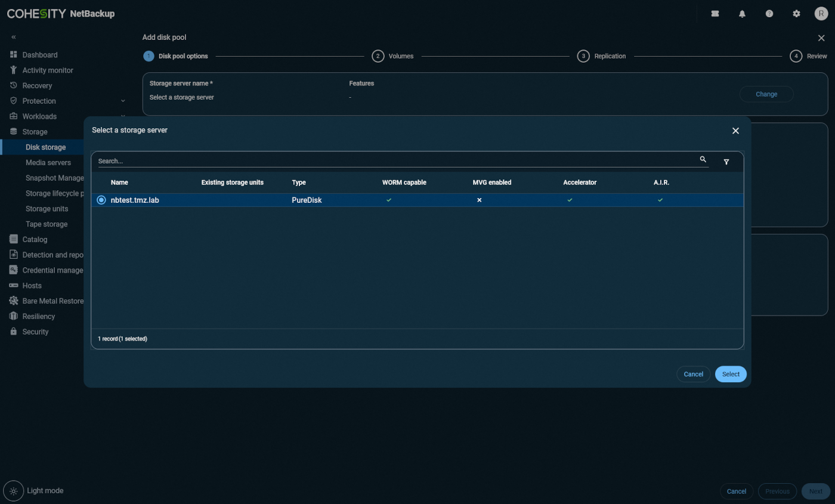Open the notifications bell
The height and width of the screenshot is (504, 835).
(x=742, y=13)
